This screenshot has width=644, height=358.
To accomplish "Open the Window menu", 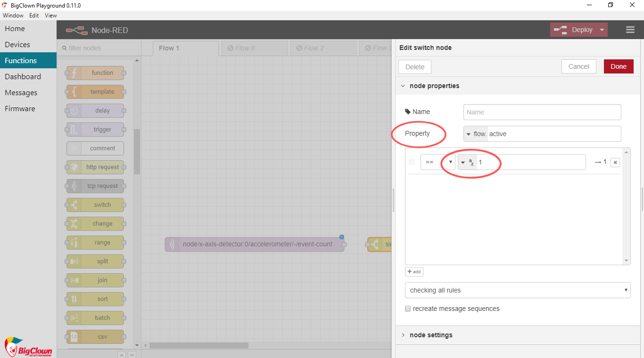I will coord(13,15).
